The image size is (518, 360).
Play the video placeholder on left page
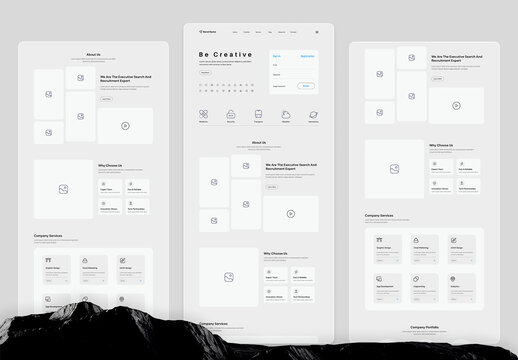click(125, 126)
